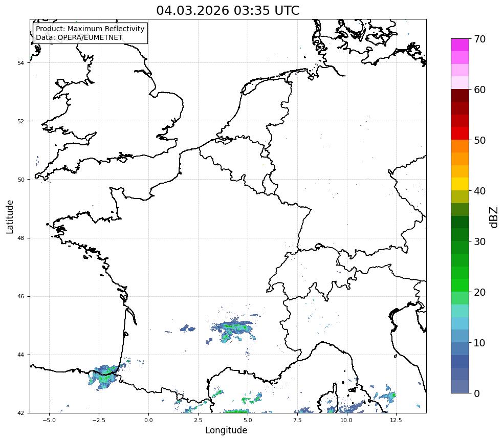This screenshot has width=504, height=440.
Task: Click the latitude tick label 44
Action: (20, 355)
